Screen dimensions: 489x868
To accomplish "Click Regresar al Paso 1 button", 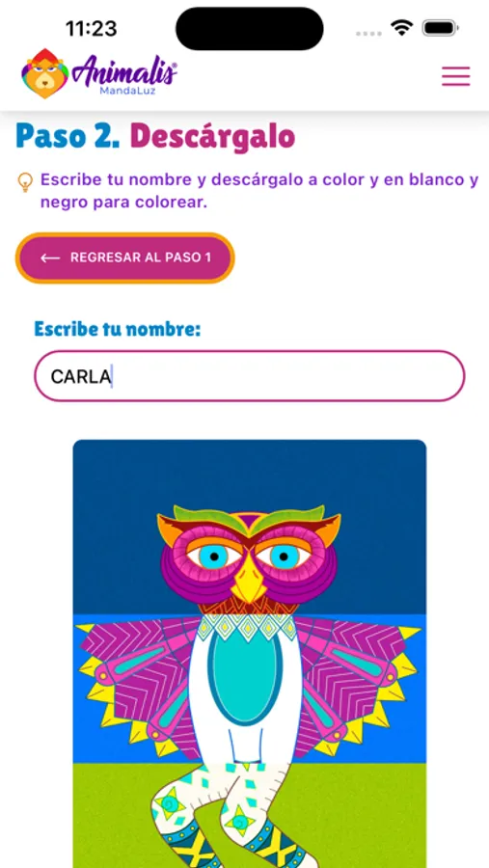I will 125,258.
